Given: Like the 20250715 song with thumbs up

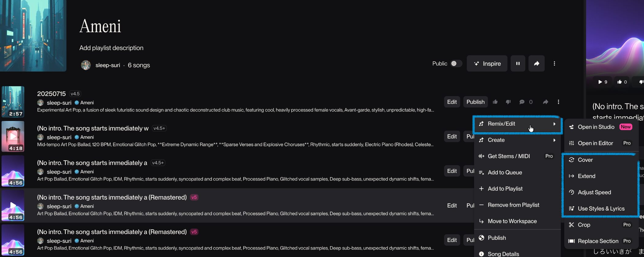Looking at the screenshot, I should 495,102.
